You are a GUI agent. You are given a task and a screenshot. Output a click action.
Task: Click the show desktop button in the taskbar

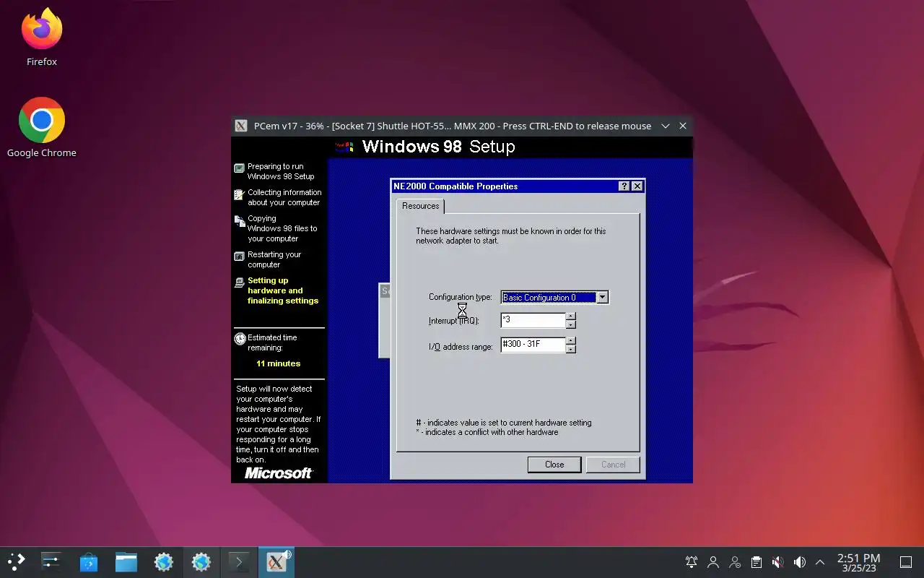[x=906, y=562]
